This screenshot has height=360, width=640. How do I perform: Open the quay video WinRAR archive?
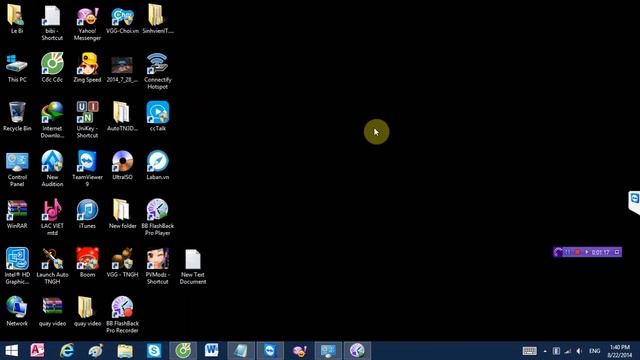(x=52, y=311)
